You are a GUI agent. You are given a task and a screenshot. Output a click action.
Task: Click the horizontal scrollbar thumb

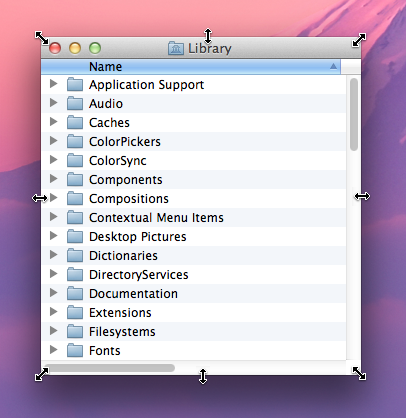(109, 368)
